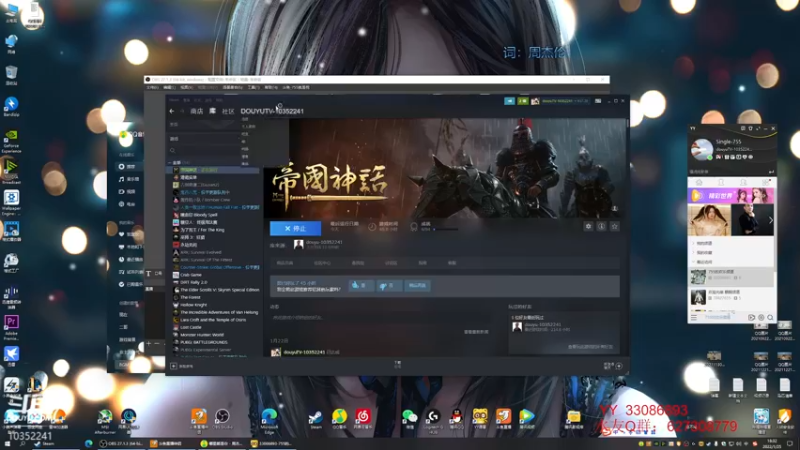The image size is (800, 450).
Task: Click the achievements progress bar
Action: click(x=445, y=229)
